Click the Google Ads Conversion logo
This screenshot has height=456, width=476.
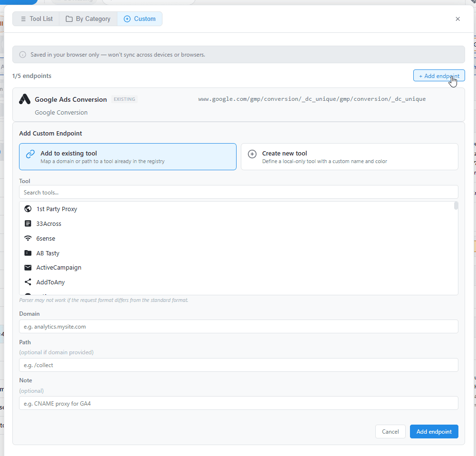[x=24, y=99]
